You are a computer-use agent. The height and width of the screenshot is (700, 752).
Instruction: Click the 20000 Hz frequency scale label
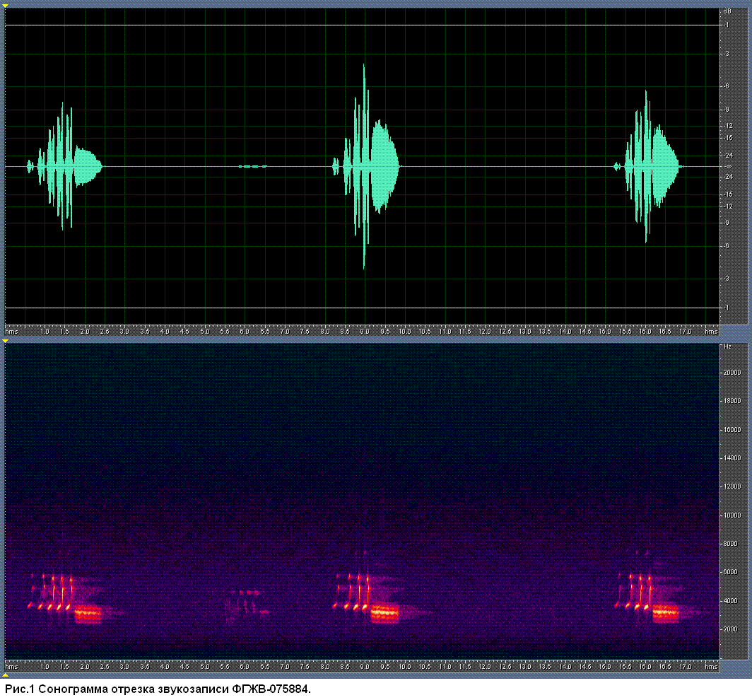(x=732, y=373)
